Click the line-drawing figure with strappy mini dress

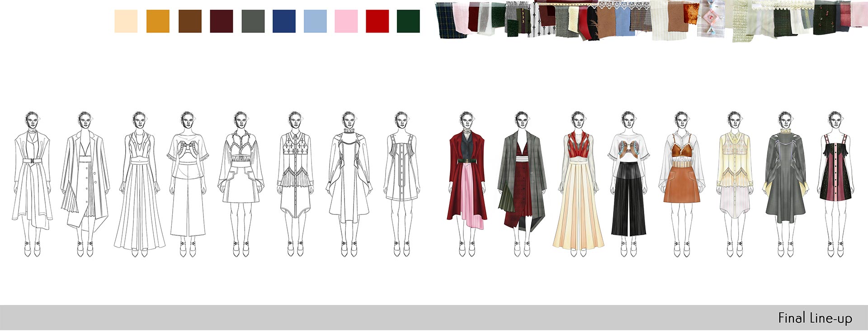point(401,184)
